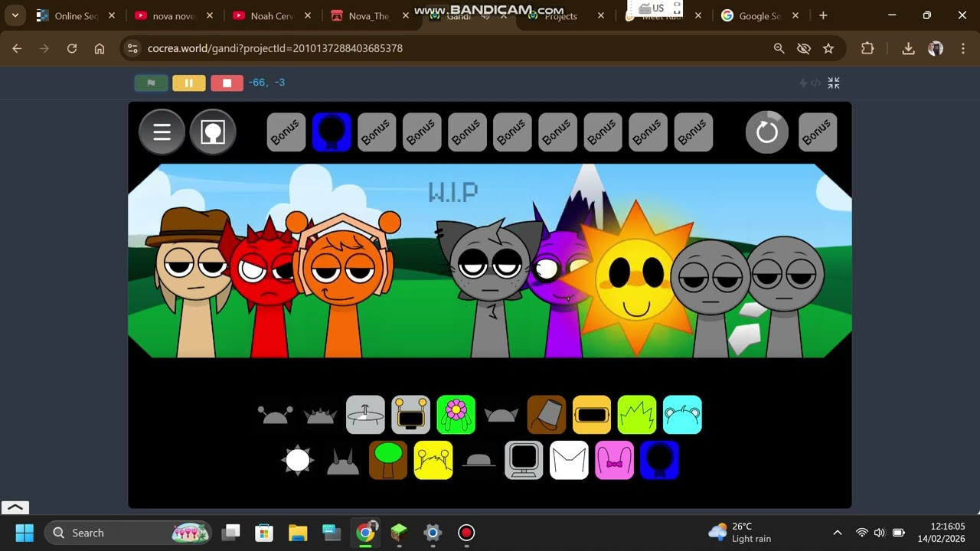Switch to the Noah Cerv YouTube tab
980x551 pixels.
pyautogui.click(x=271, y=15)
